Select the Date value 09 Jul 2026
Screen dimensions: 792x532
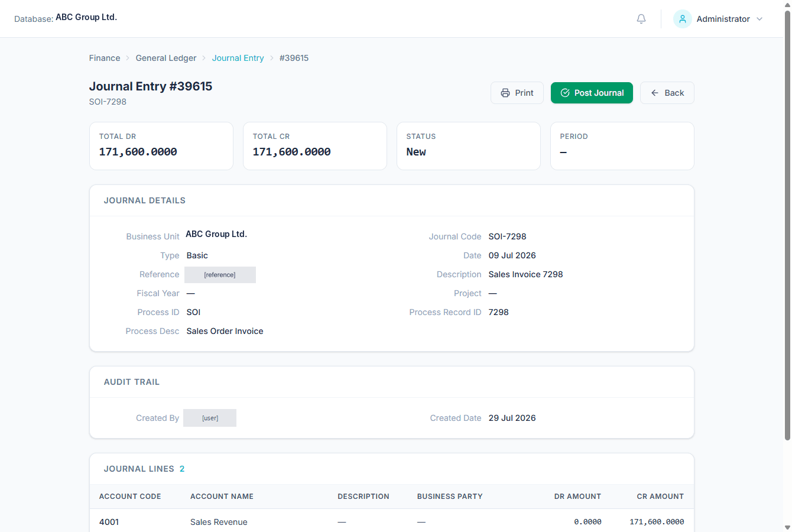(x=512, y=255)
